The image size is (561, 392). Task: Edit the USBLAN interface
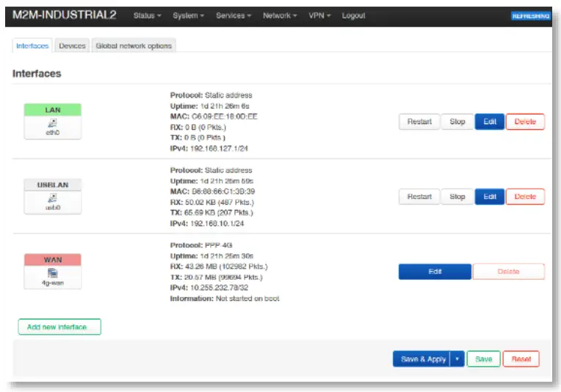coord(490,197)
